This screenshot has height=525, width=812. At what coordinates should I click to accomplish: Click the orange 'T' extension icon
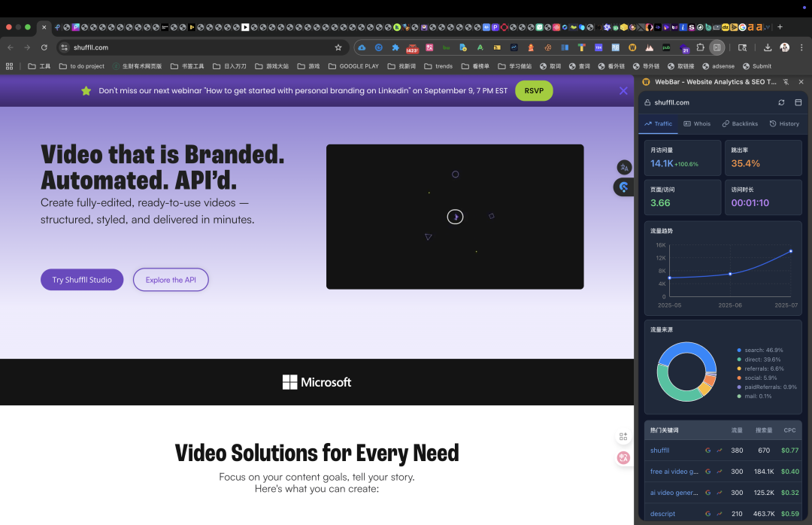pos(581,47)
